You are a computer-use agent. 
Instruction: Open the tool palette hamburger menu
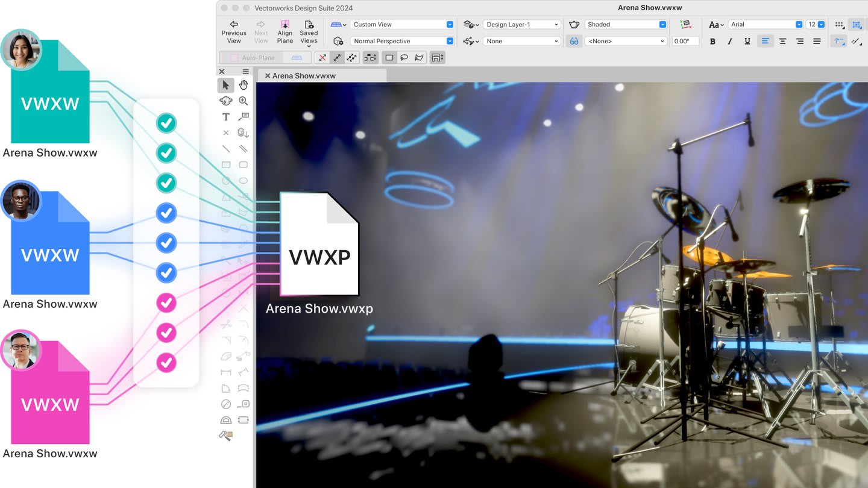click(245, 71)
